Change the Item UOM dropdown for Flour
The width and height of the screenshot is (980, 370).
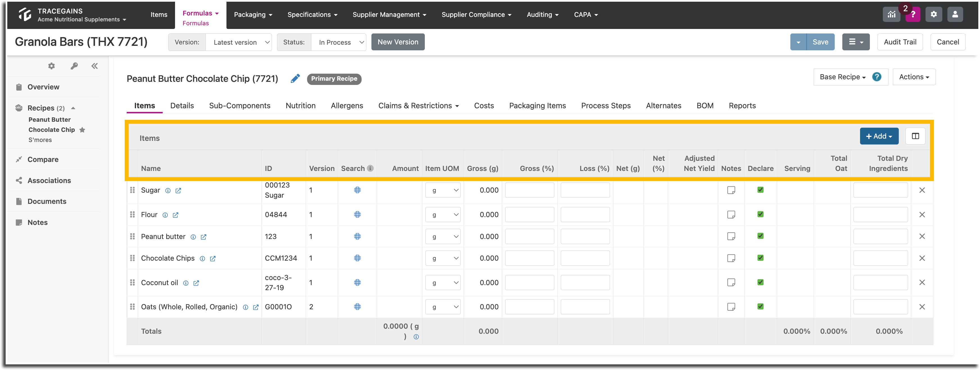point(443,215)
